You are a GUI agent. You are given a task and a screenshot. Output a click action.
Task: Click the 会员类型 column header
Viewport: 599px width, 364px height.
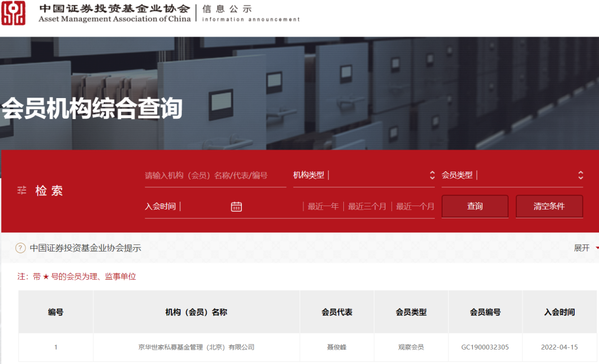[411, 312]
